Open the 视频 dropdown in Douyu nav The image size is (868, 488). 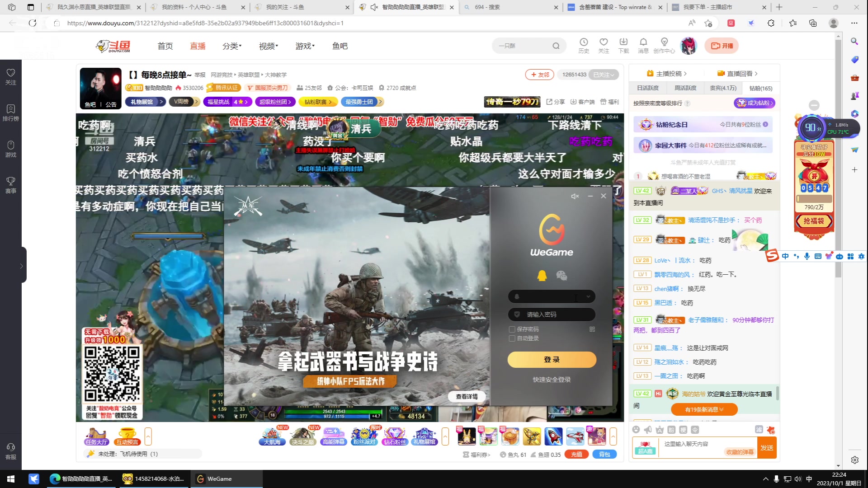[269, 46]
